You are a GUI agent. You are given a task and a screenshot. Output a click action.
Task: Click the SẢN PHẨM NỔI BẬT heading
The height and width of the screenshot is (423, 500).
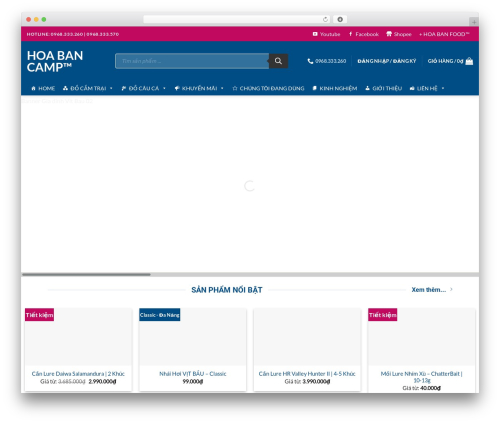227,290
